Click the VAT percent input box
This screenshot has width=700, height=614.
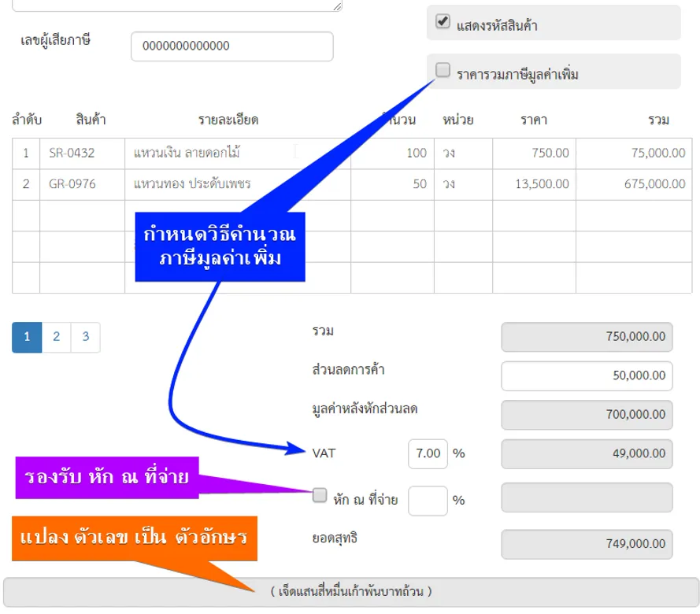(428, 453)
